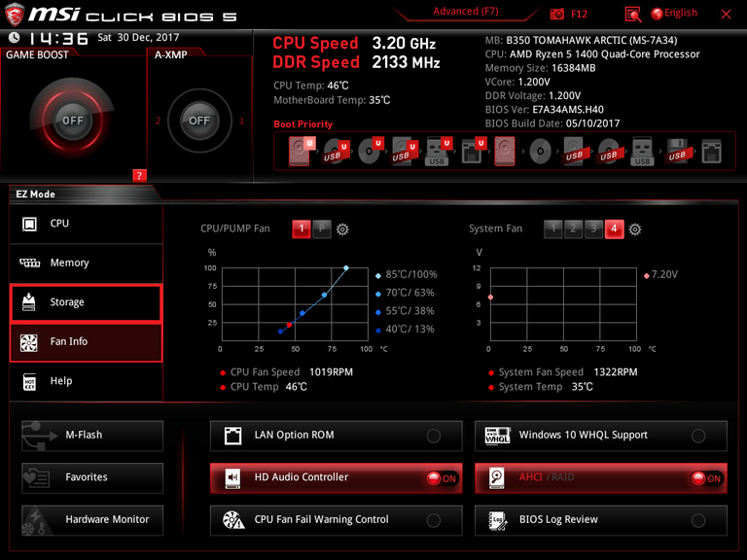This screenshot has width=747, height=560.
Task: Click the Boot Priority label
Action: (303, 124)
